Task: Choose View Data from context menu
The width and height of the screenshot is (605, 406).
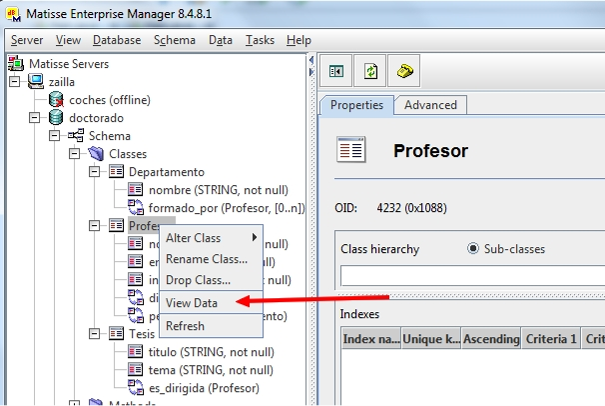Action: tap(211, 303)
